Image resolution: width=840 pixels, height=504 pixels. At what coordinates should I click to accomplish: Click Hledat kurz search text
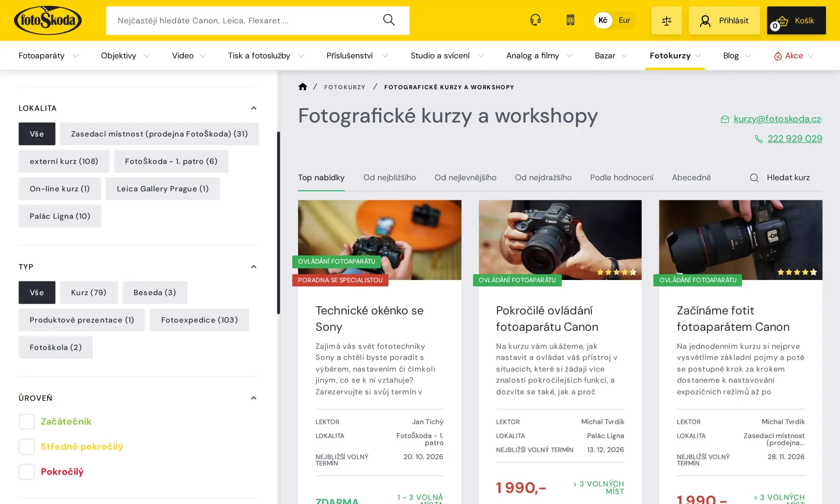[x=788, y=178]
